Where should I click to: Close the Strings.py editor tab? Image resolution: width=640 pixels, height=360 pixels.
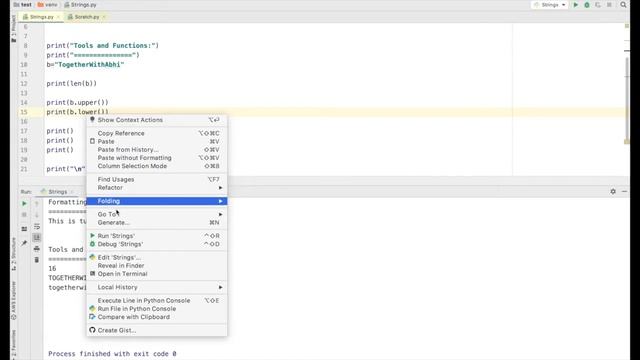point(58,17)
